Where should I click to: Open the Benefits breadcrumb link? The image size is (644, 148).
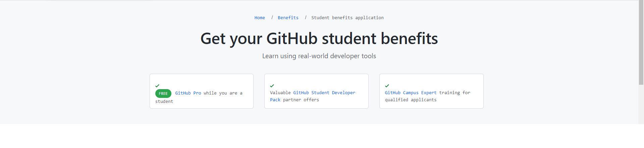coord(288,18)
